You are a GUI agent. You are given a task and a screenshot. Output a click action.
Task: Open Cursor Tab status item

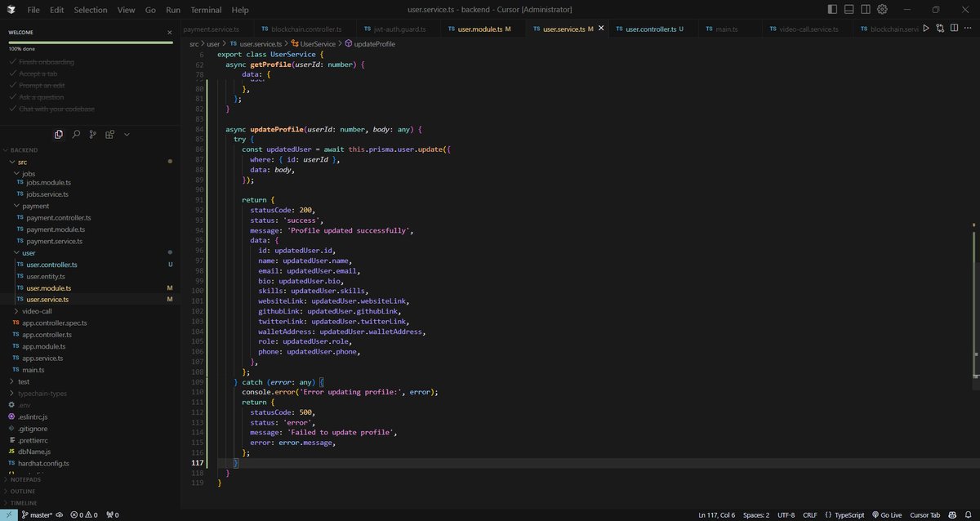[924, 514]
